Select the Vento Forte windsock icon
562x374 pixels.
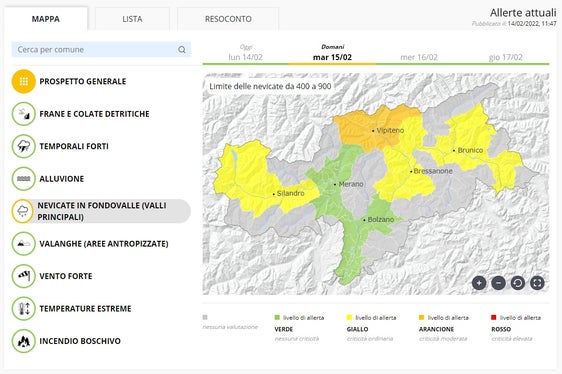pyautogui.click(x=24, y=276)
